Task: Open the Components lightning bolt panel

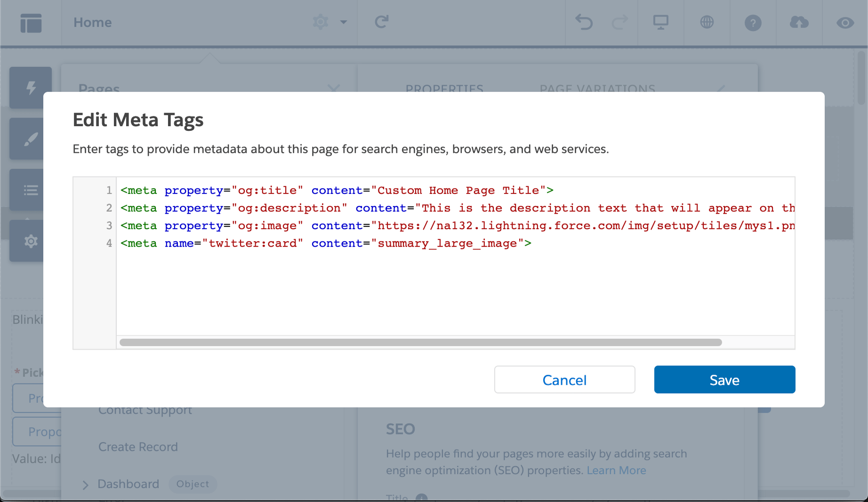Action: click(x=31, y=88)
